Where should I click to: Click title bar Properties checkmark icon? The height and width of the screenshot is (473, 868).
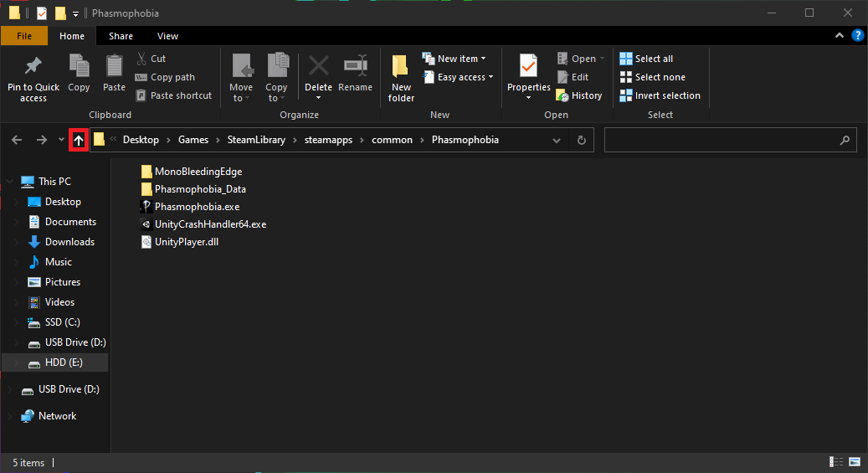[x=42, y=13]
